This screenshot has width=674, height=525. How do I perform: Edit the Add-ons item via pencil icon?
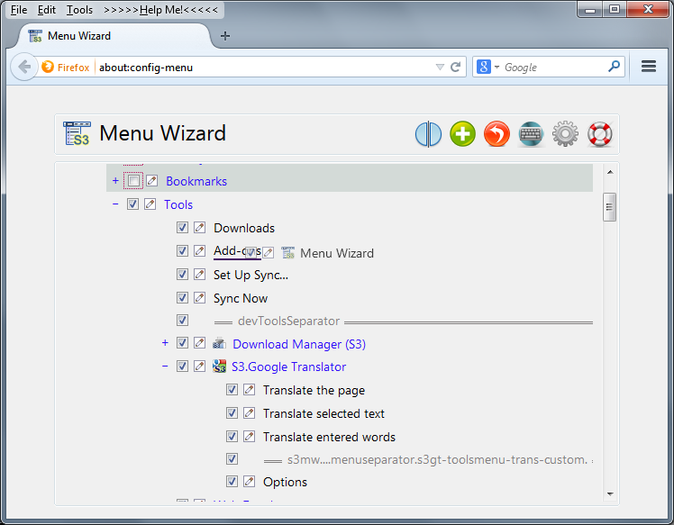point(199,251)
